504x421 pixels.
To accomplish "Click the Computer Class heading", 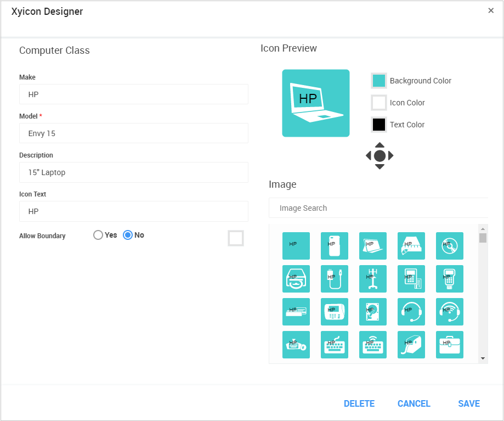I will click(54, 50).
